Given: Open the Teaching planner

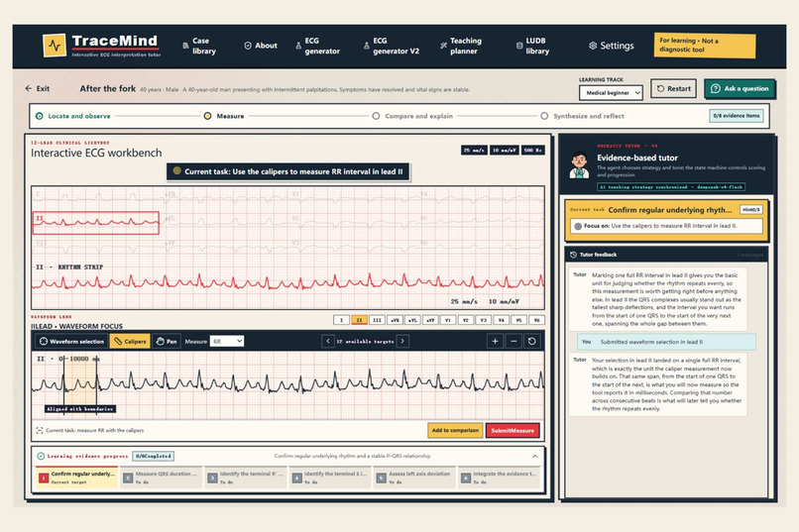Looking at the screenshot, I should (x=461, y=46).
